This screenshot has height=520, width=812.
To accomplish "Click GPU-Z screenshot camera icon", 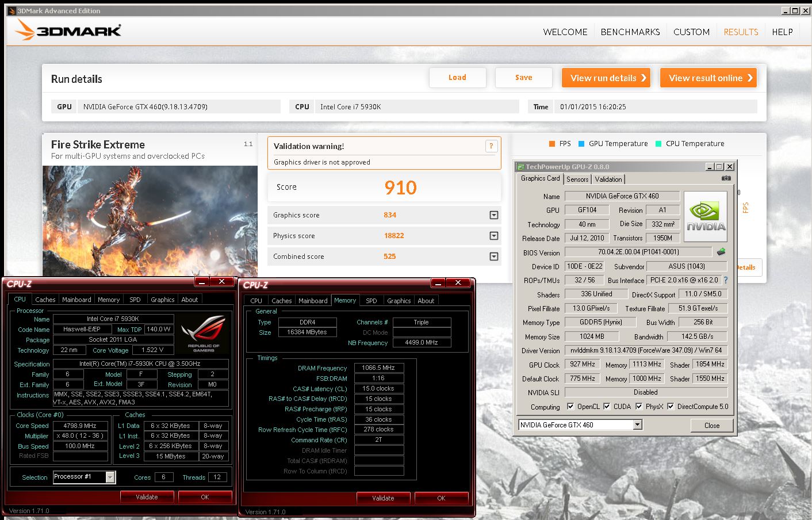I will 726,178.
